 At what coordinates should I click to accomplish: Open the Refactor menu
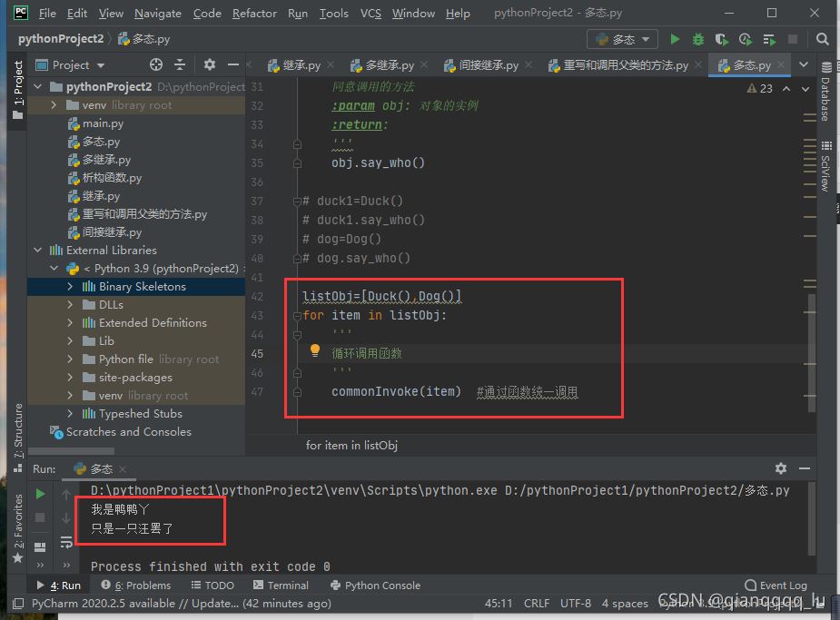pos(254,14)
